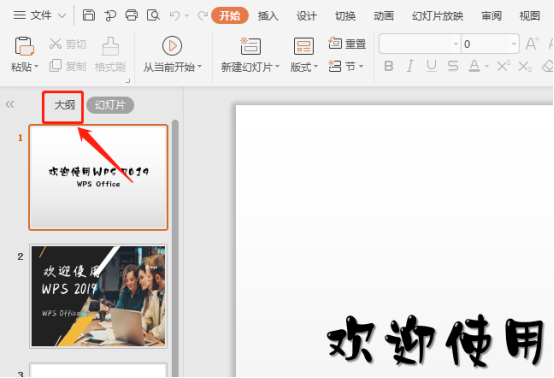Viewport: 554px width, 378px height.
Task: Open the 动画 ribbon tab
Action: pos(384,16)
